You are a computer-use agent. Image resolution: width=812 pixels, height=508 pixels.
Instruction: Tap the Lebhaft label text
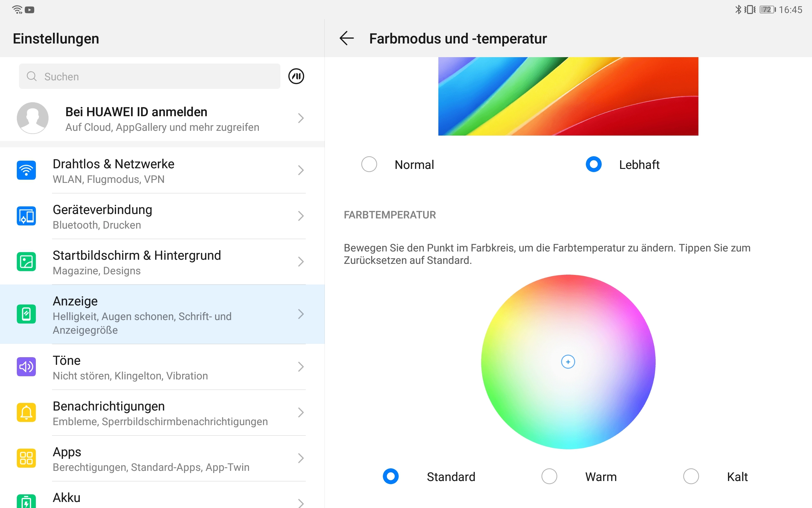point(639,165)
